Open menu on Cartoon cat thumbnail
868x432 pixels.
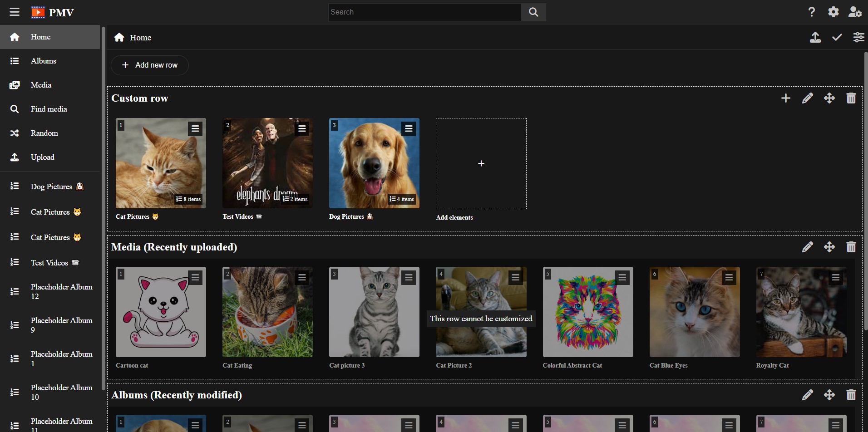[x=195, y=277]
